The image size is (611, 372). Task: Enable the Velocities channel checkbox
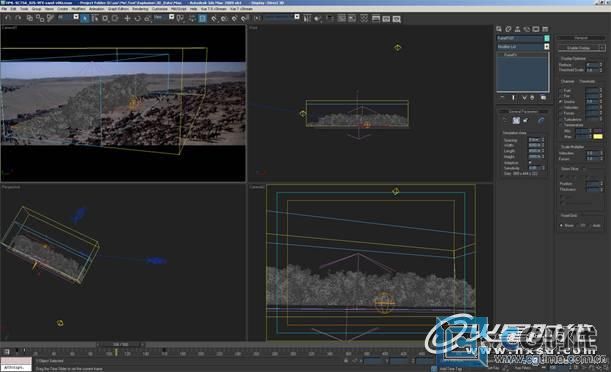[x=562, y=107]
